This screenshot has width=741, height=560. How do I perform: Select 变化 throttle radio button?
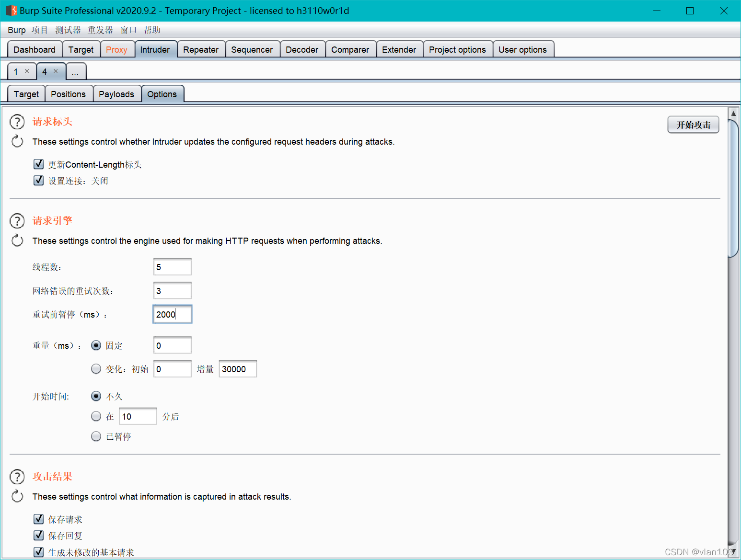pos(96,369)
